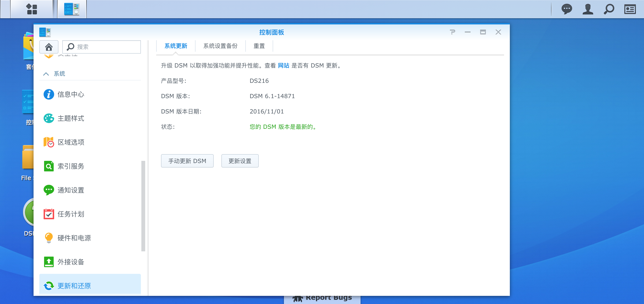Click the DS216 model value

tap(259, 81)
